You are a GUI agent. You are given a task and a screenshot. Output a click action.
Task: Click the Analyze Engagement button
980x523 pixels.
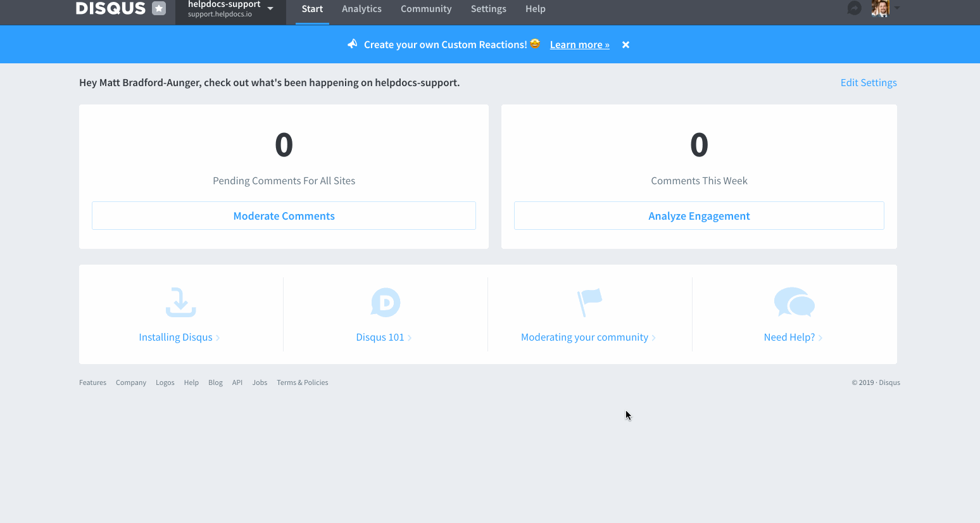(x=699, y=216)
